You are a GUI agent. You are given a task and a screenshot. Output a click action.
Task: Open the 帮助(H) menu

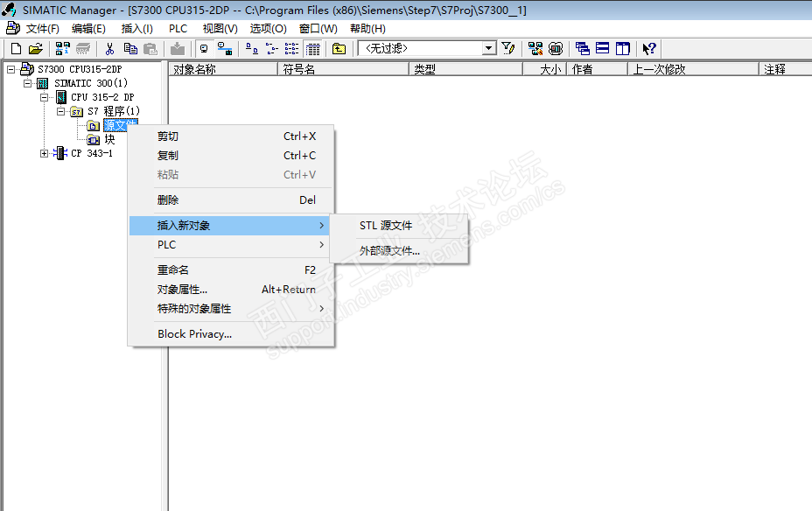[367, 29]
